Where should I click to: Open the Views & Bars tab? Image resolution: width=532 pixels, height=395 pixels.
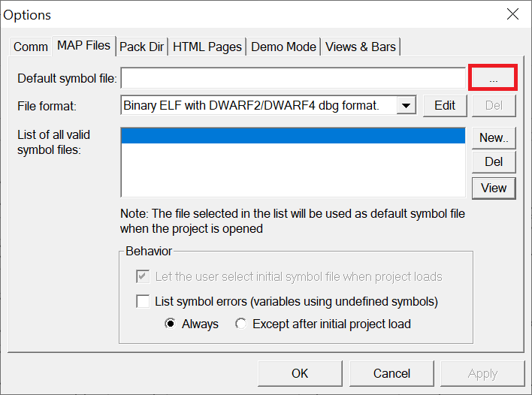point(361,47)
